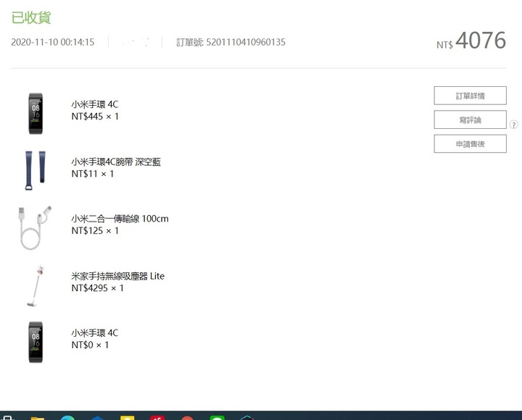Open the white 傳輸線 cable thumbnail

pos(33,227)
